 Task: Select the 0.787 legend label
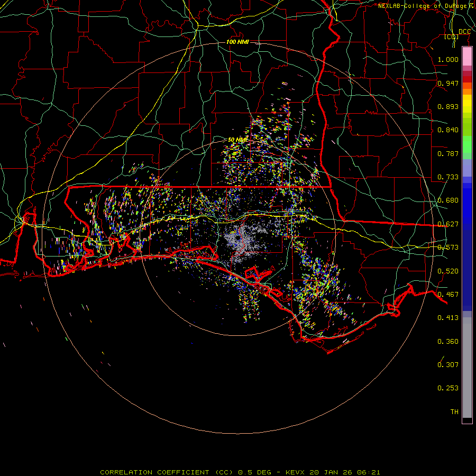tap(448, 153)
